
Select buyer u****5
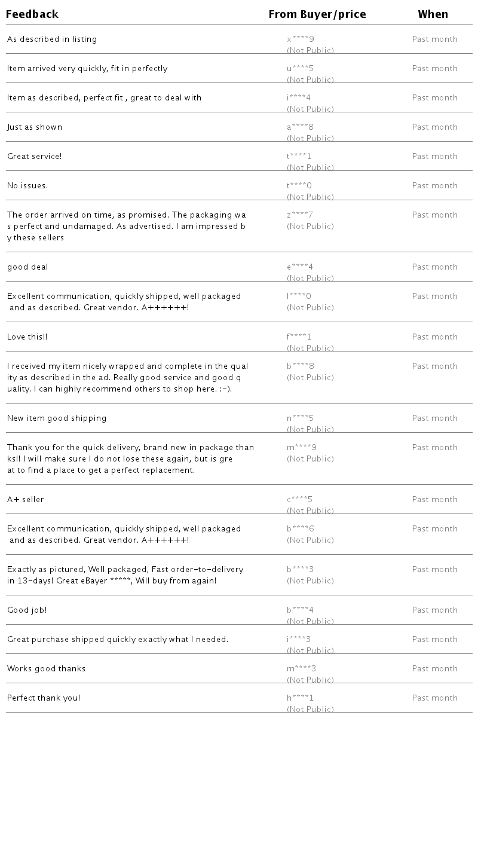click(300, 69)
